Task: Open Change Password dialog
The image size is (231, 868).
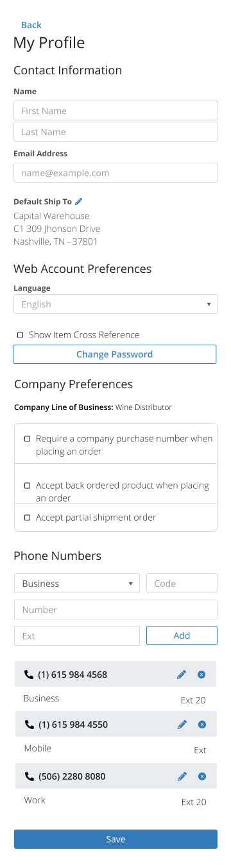Action: [115, 354]
